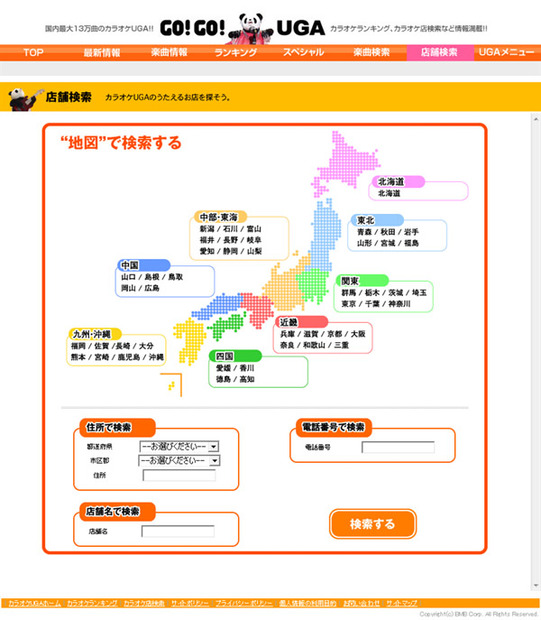Click the page scrollbar down arrow
This screenshot has height=620, width=541.
pyautogui.click(x=536, y=585)
